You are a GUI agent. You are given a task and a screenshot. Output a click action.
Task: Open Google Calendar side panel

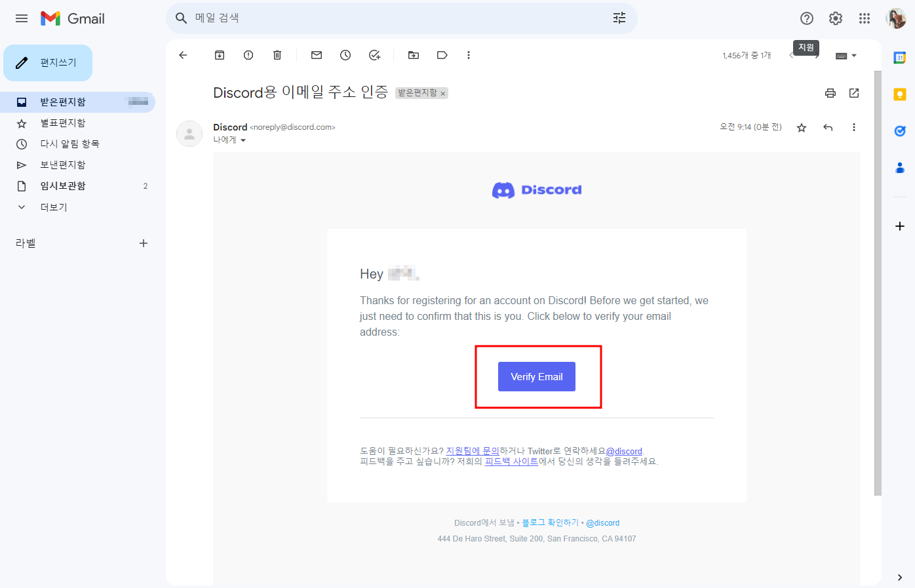pyautogui.click(x=900, y=58)
